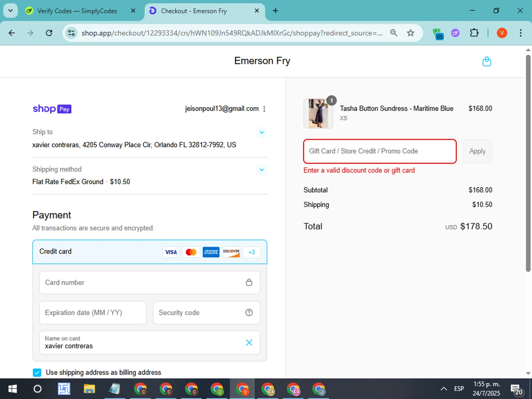
Task: Switch to Verify Codes — SimplyCodes tab
Action: (x=77, y=11)
